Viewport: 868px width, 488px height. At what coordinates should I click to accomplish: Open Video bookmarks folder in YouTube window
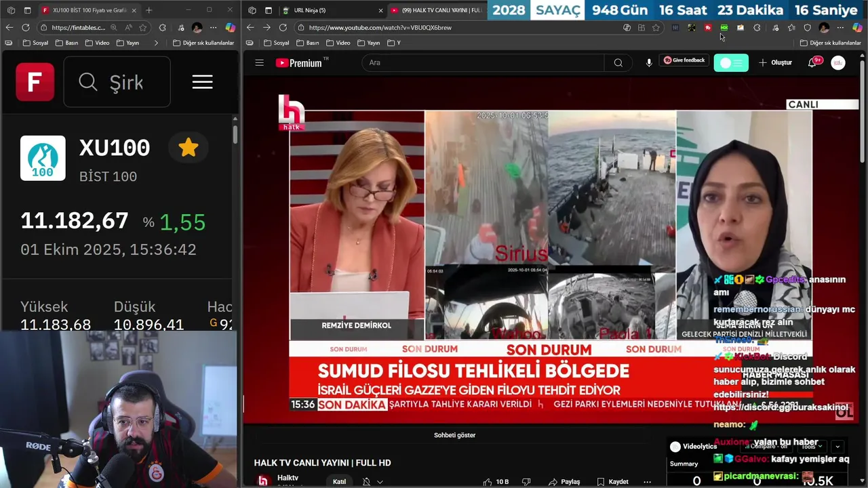(x=338, y=43)
